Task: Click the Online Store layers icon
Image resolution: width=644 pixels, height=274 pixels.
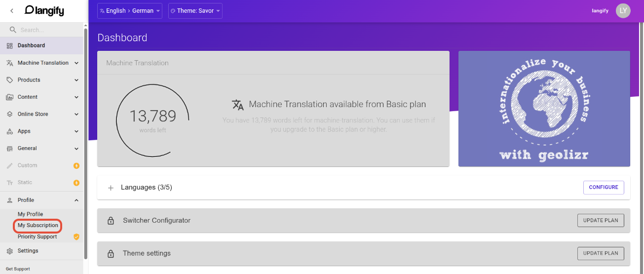Action: coord(9,114)
